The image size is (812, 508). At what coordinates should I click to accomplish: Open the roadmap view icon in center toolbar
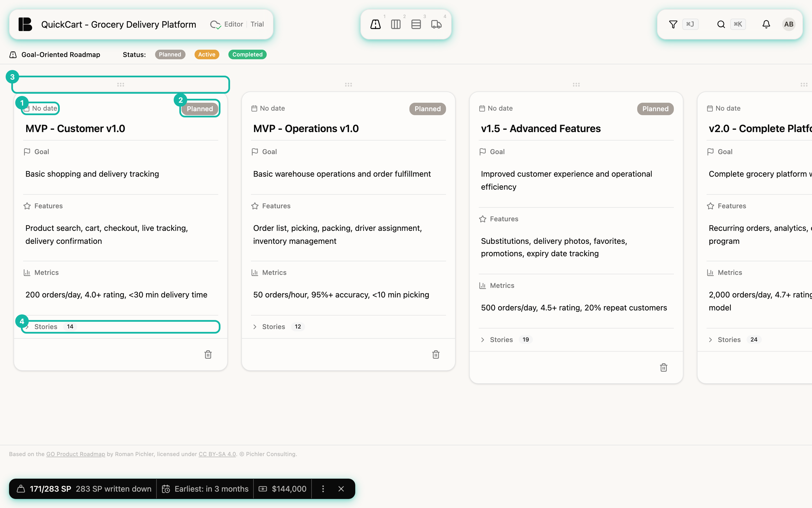click(x=376, y=24)
